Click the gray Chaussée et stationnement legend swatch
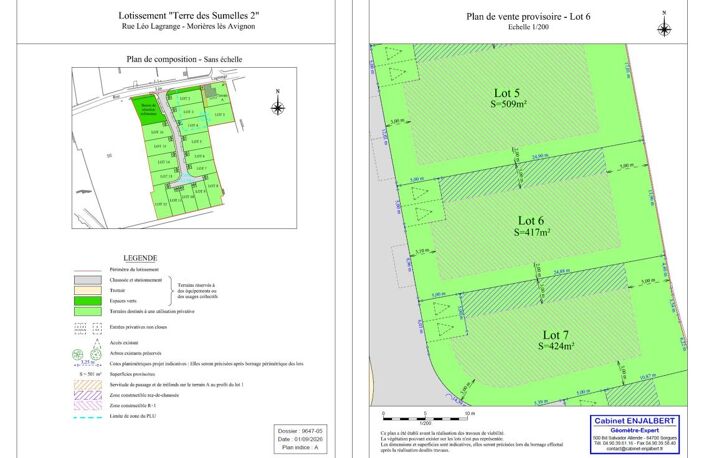This screenshot has height=458, width=704. (x=88, y=280)
